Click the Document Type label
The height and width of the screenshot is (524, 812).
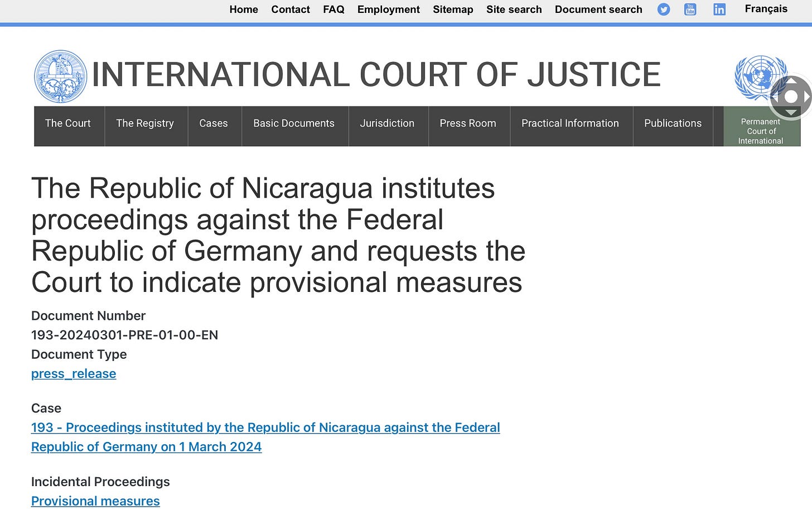point(79,354)
